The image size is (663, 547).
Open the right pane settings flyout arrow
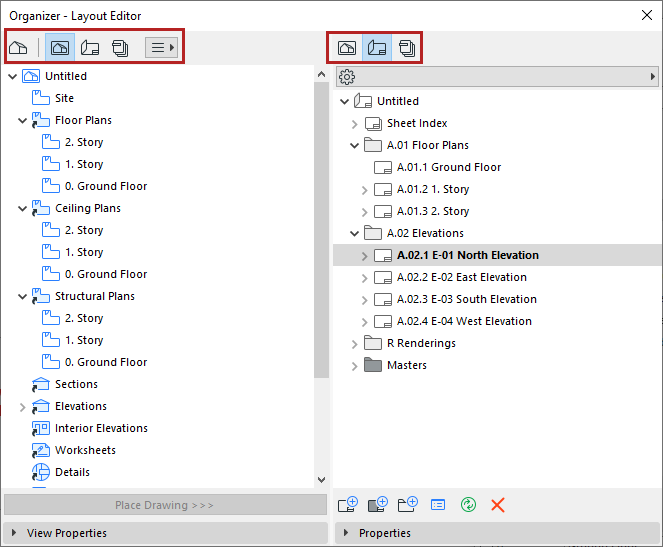tap(652, 77)
